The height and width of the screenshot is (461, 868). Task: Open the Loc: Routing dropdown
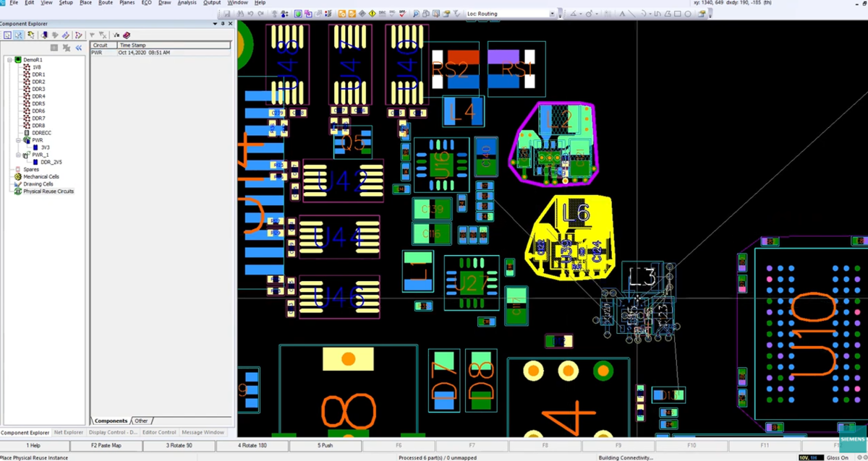click(552, 14)
